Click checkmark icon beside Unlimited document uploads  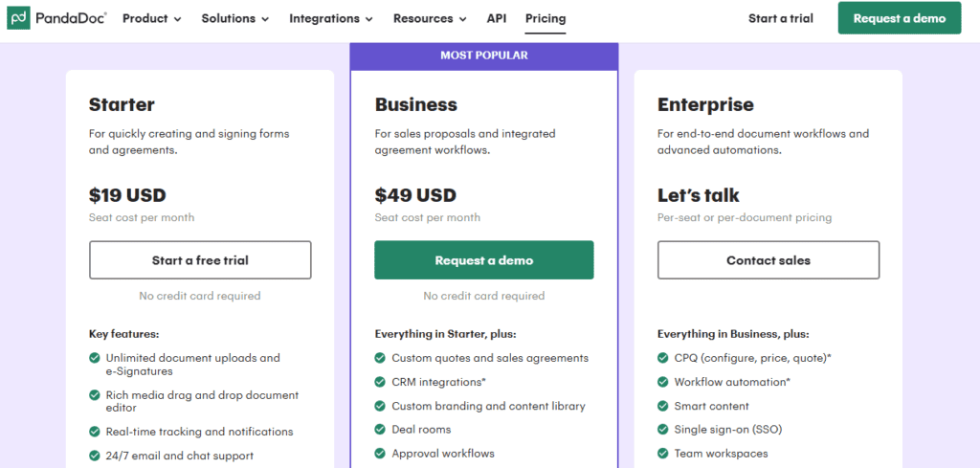[x=95, y=358]
